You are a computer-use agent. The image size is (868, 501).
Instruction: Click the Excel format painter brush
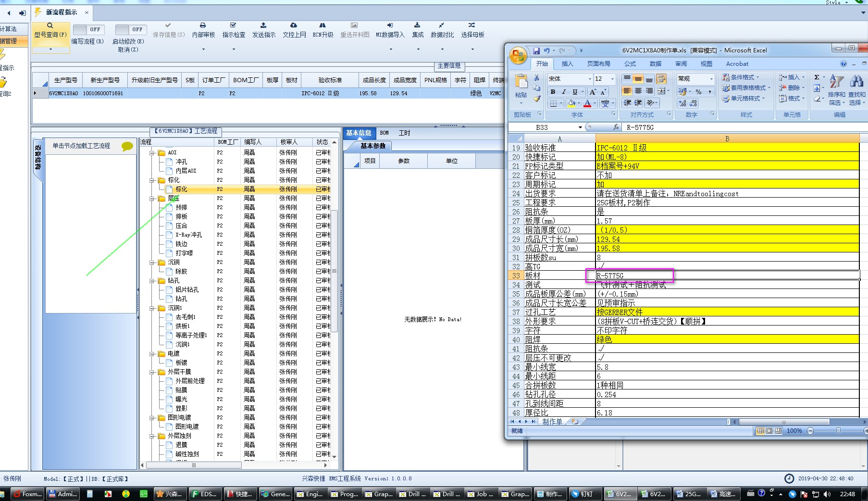tap(537, 99)
